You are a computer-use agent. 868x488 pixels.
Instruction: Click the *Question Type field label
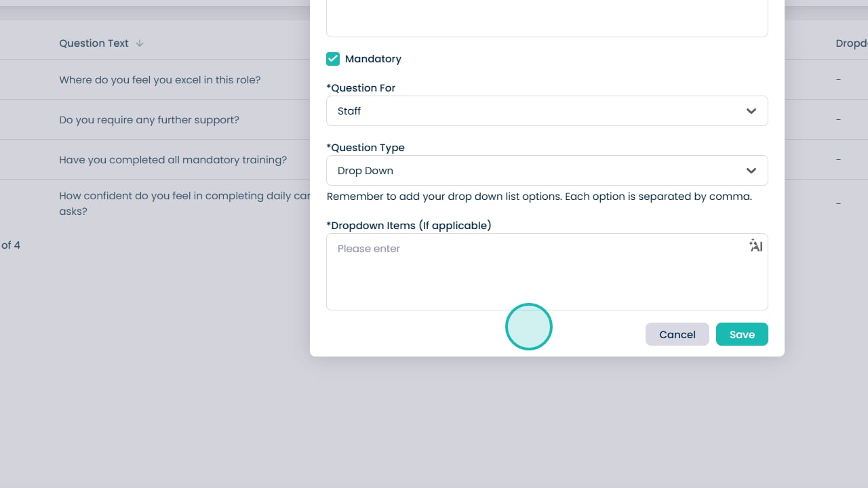click(365, 148)
